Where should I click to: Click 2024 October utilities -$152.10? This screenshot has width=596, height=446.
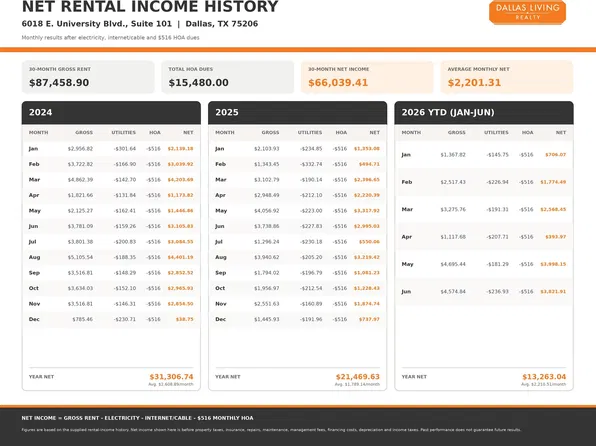(124, 288)
